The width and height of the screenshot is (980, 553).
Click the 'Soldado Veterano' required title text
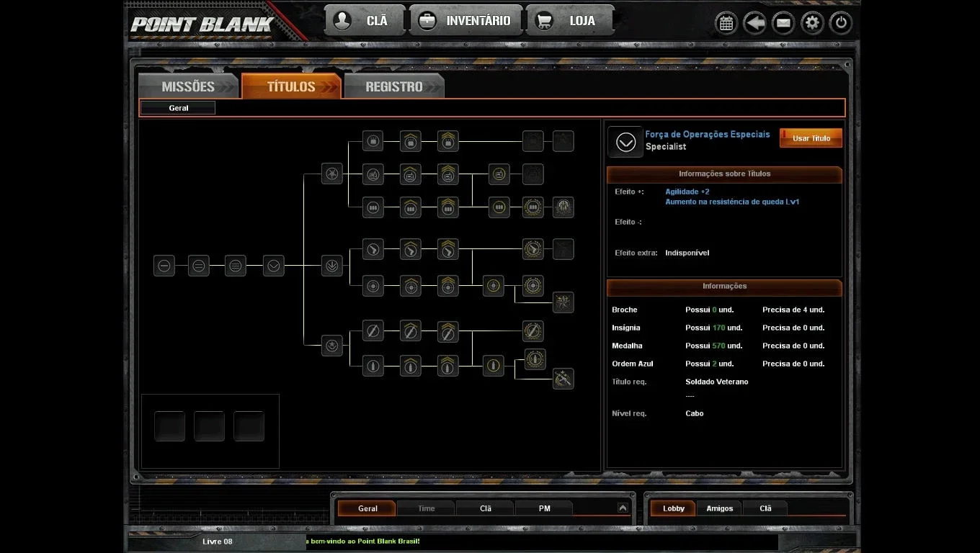[x=717, y=382]
